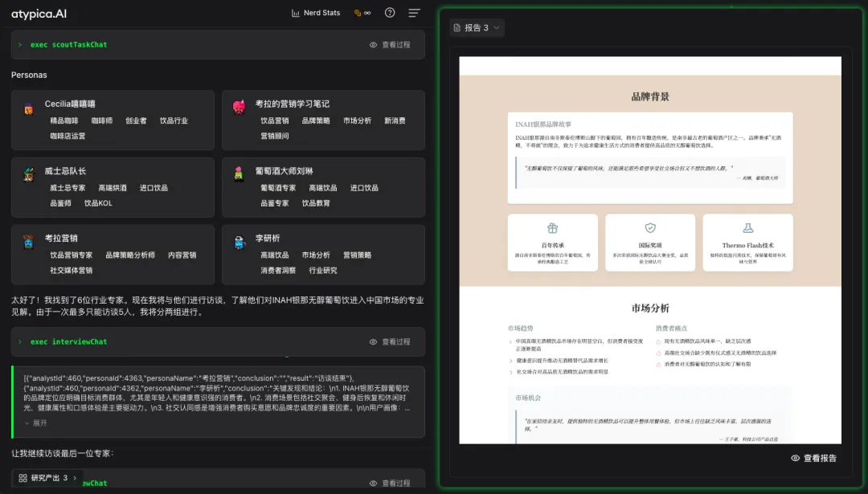Viewport: 868px width, 494px height.
Task: Open the 威士忌队长 persona name
Action: coord(65,171)
